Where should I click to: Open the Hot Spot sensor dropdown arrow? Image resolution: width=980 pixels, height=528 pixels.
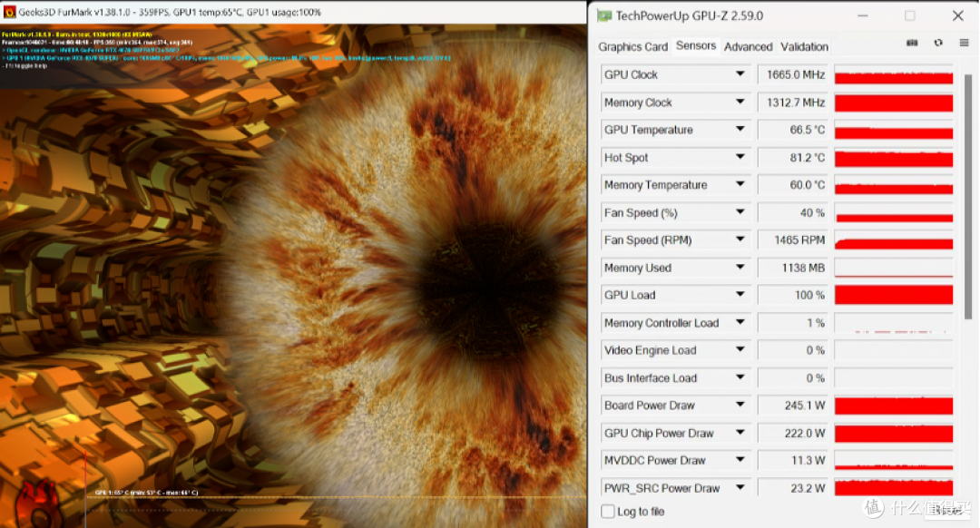pyautogui.click(x=740, y=158)
